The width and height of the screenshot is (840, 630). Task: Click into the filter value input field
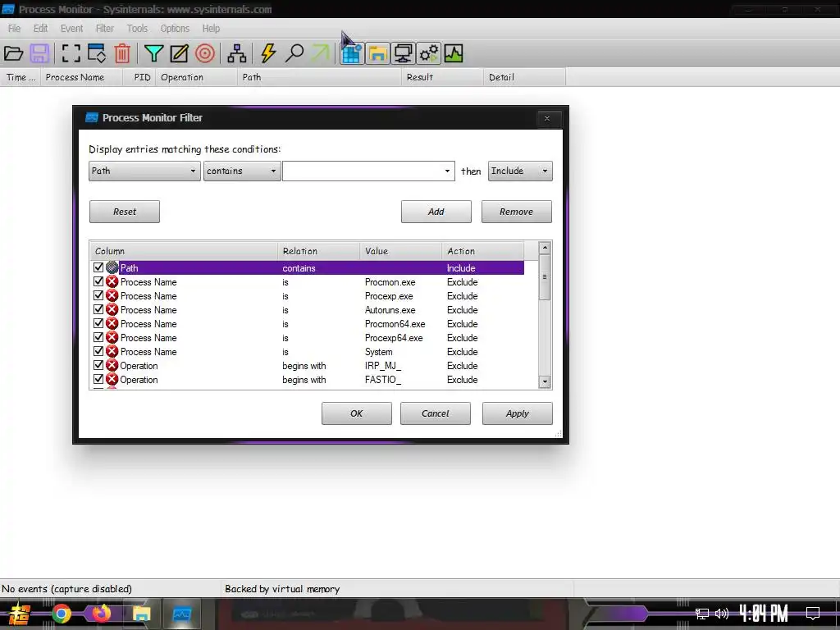362,171
